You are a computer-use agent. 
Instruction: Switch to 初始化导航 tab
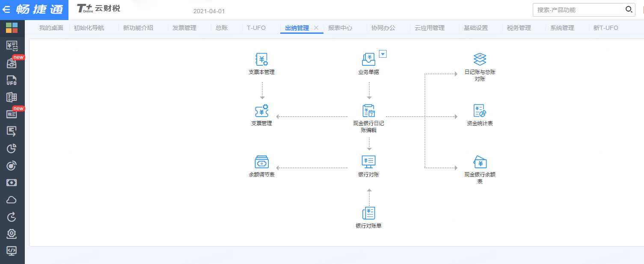89,28
